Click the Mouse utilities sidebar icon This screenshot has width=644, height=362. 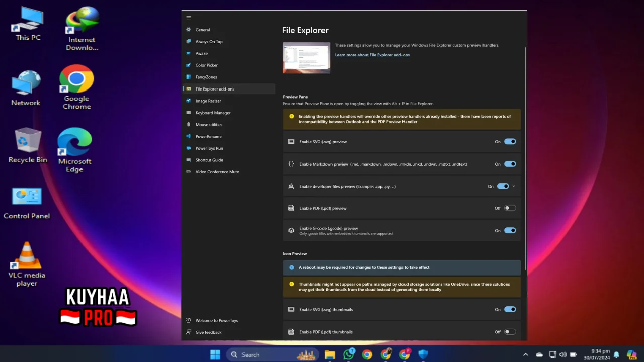coord(189,124)
